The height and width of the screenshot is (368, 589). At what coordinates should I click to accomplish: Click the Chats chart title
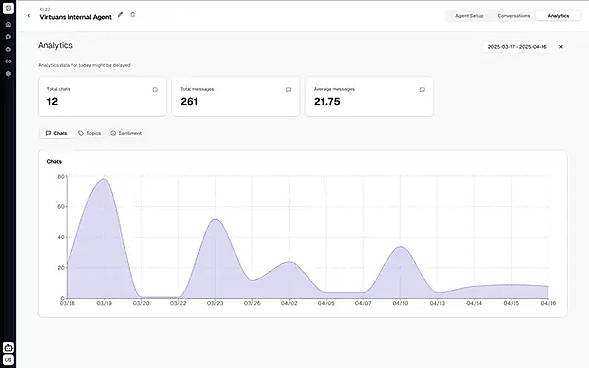click(54, 161)
